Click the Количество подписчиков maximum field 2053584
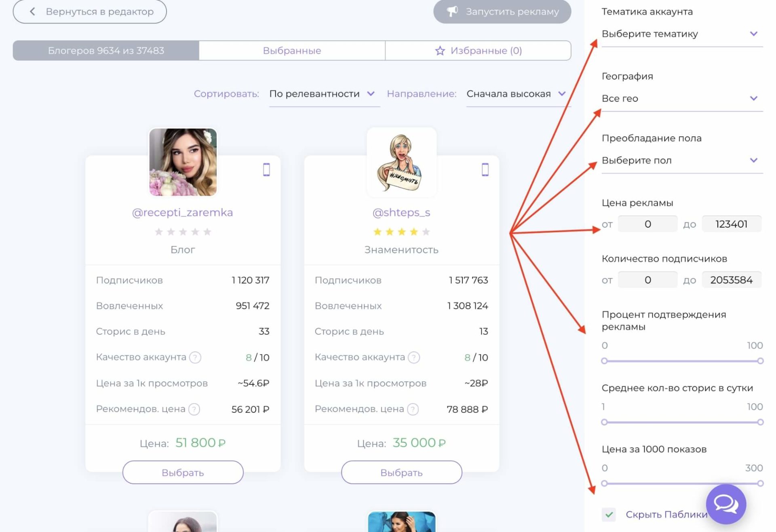Screen dimensions: 776x532 pyautogui.click(x=732, y=280)
